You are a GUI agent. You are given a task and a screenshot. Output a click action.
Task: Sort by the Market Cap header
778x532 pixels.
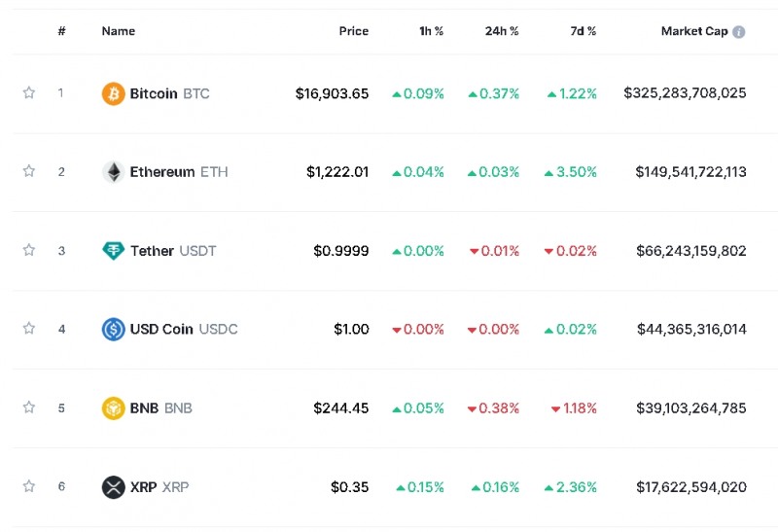(693, 31)
